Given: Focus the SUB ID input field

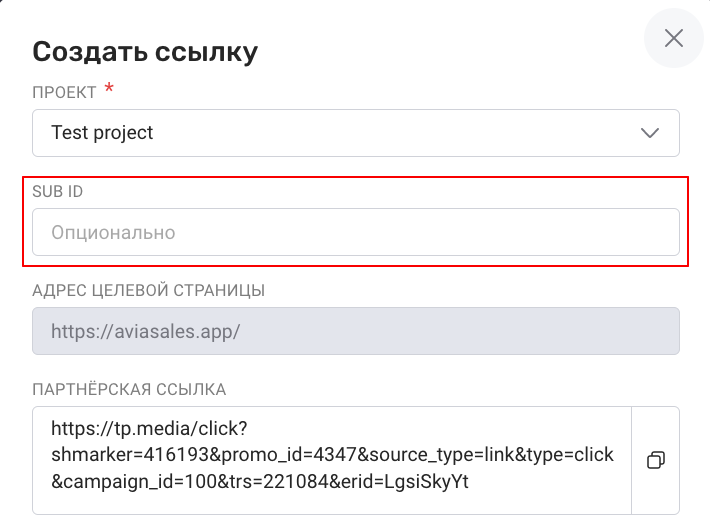Looking at the screenshot, I should tap(356, 232).
